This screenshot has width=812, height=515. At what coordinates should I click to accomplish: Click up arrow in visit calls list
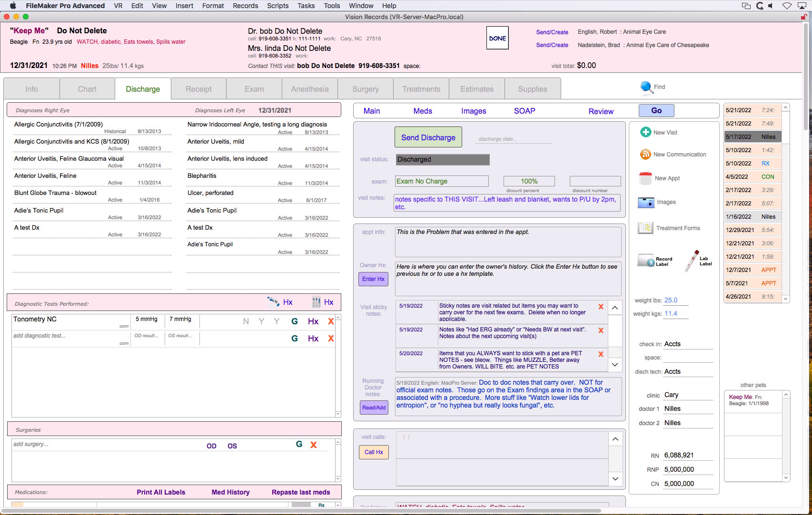[615, 439]
